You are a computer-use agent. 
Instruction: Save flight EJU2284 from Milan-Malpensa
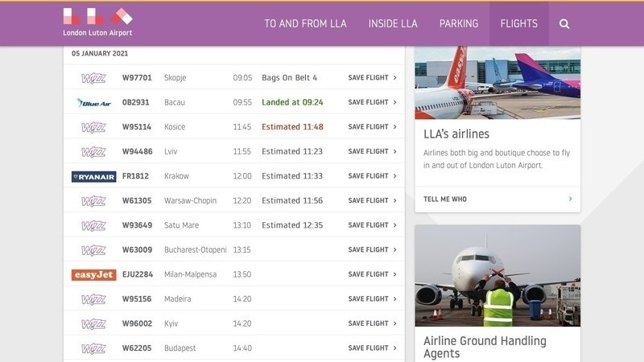[372, 274]
